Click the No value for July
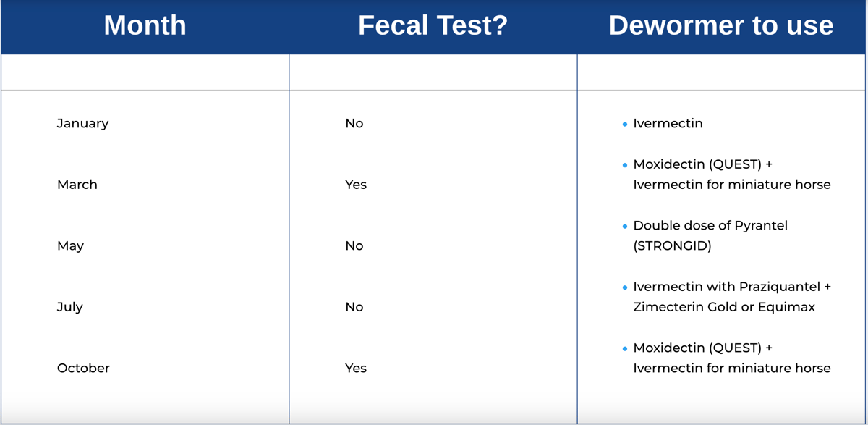Screen dimensions: 868x425 [x=354, y=307]
